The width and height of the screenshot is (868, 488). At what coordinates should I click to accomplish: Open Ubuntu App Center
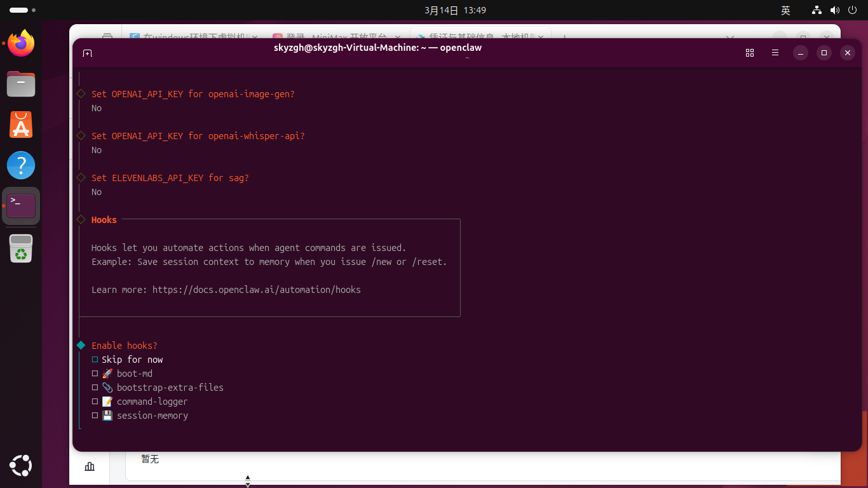21,125
